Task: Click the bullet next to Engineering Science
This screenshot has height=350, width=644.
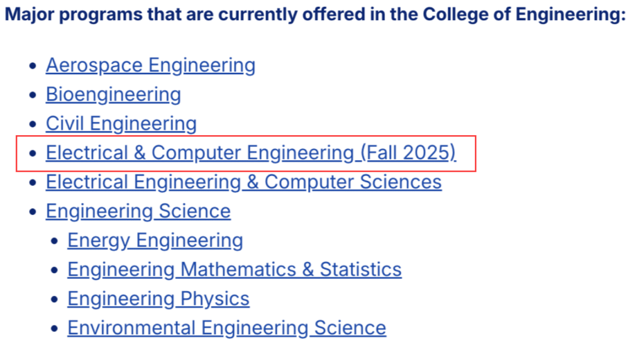Action: [34, 212]
